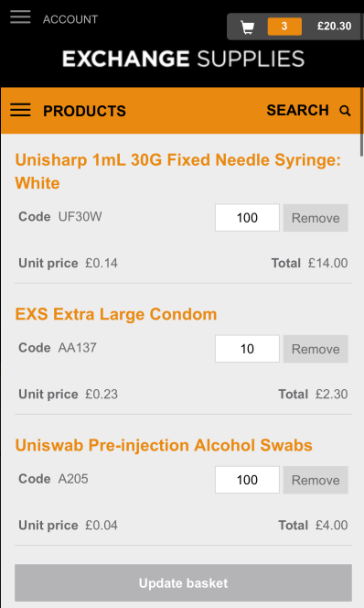The height and width of the screenshot is (608, 364).
Task: Click the Exchange Supplies logo
Action: tap(183, 59)
